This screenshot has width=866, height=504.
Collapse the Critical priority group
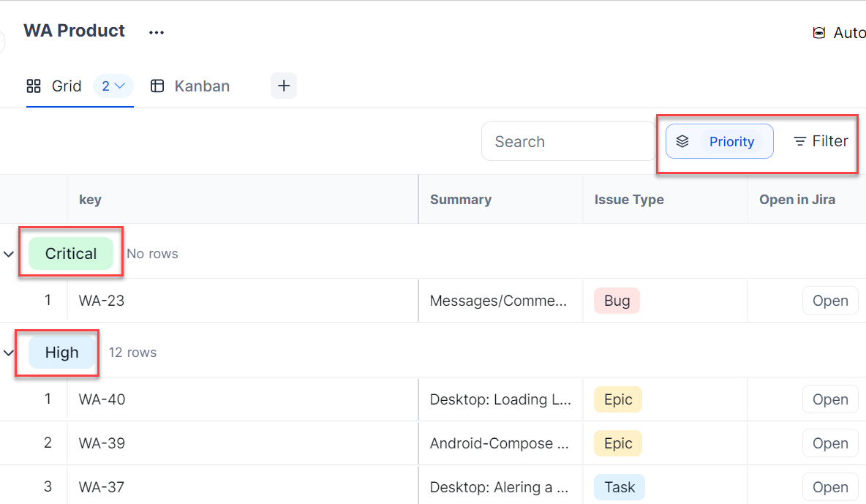(x=9, y=254)
